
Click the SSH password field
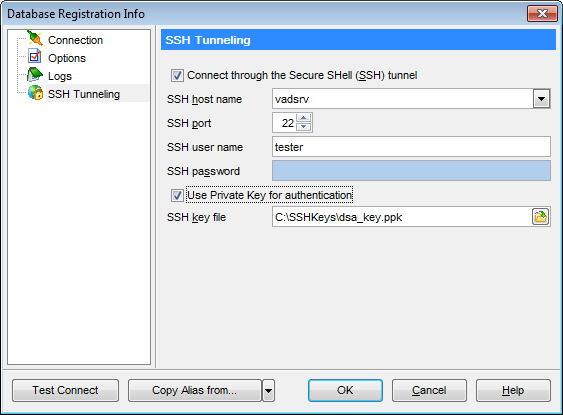click(x=411, y=171)
